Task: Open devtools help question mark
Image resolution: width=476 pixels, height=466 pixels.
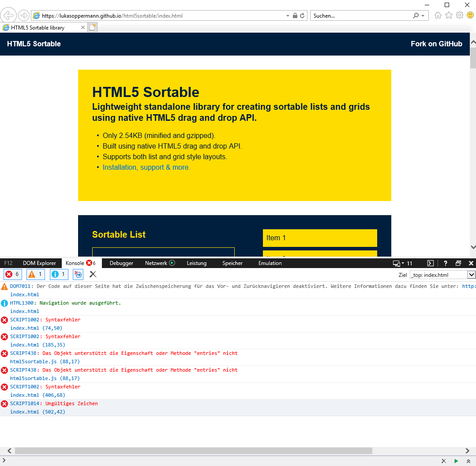Action: tap(445, 263)
